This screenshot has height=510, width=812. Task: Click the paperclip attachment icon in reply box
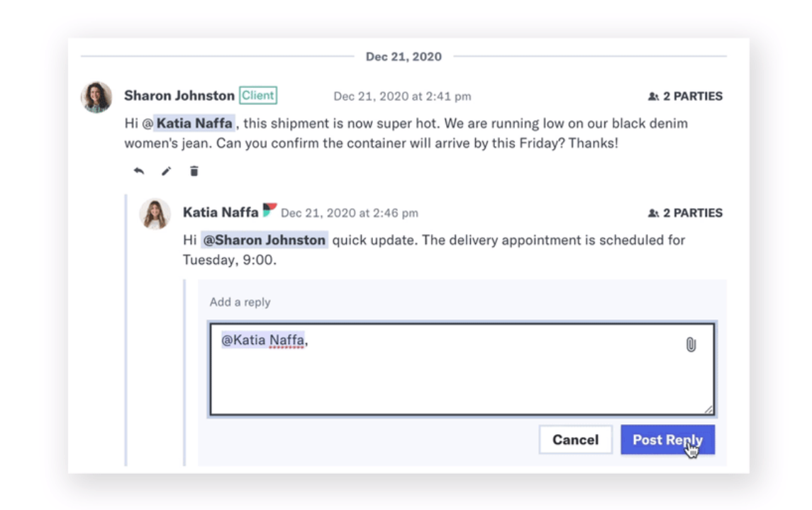pyautogui.click(x=691, y=345)
